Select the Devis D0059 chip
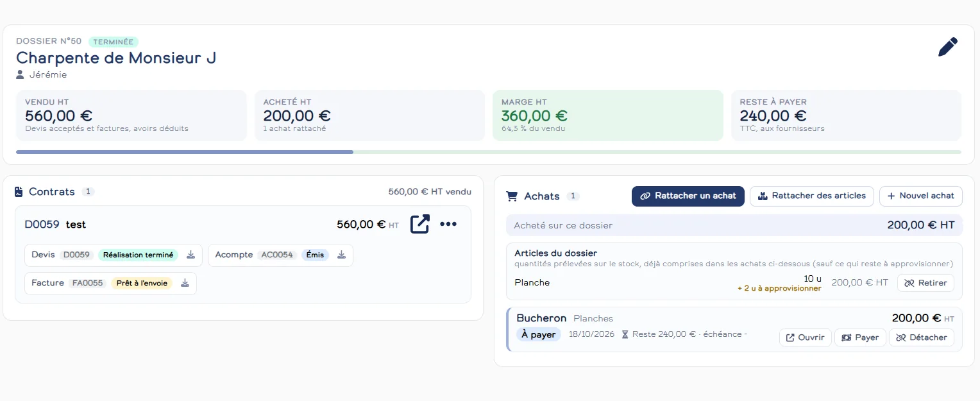 [x=114, y=255]
